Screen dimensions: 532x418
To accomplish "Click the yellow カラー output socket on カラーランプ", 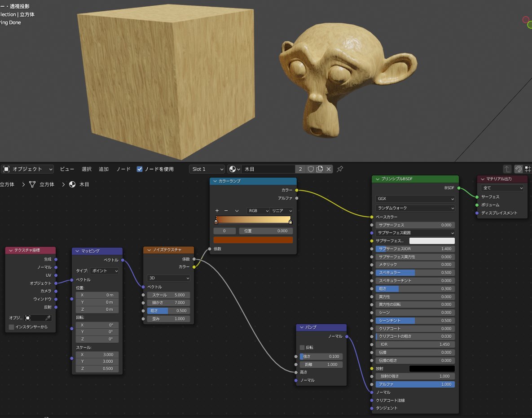I will [x=297, y=190].
